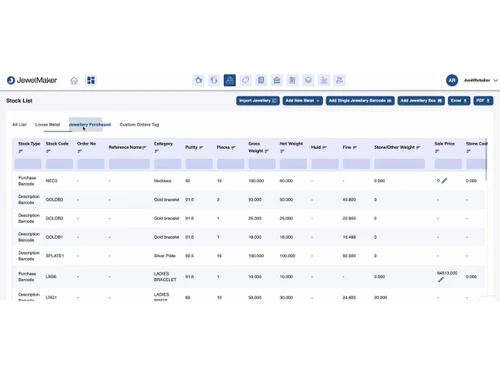The width and height of the screenshot is (500, 375).
Task: Edit sale price pencil in LADIES BRACELET row
Action: tap(441, 280)
